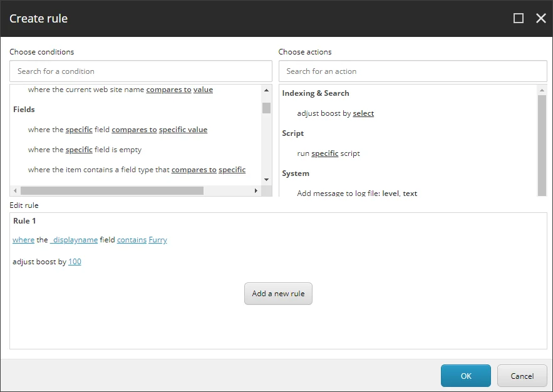Click the conditions horizontal scroll right arrow
Screen dimensions: 553x392
[x=256, y=191]
